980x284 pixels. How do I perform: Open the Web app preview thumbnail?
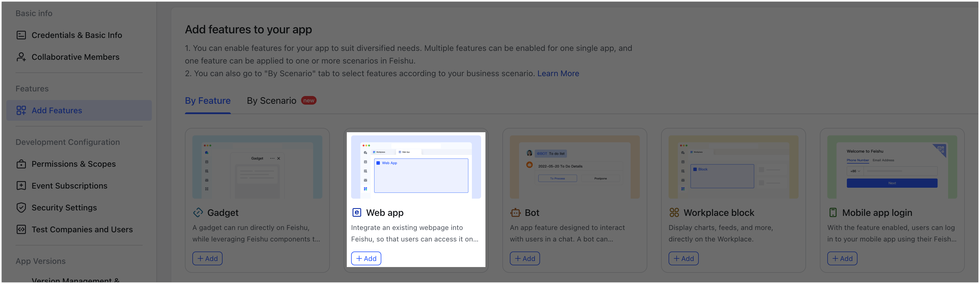click(416, 167)
